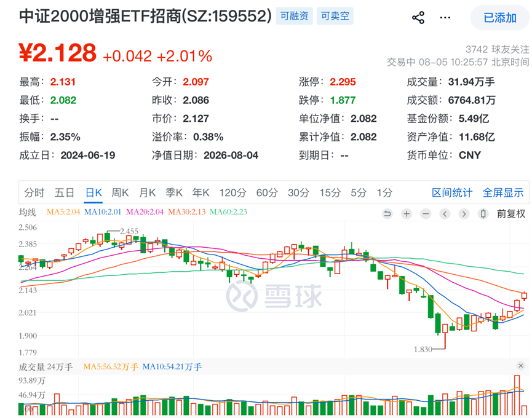
Task: Switch to the 60分 chart tab
Action: [x=267, y=192]
